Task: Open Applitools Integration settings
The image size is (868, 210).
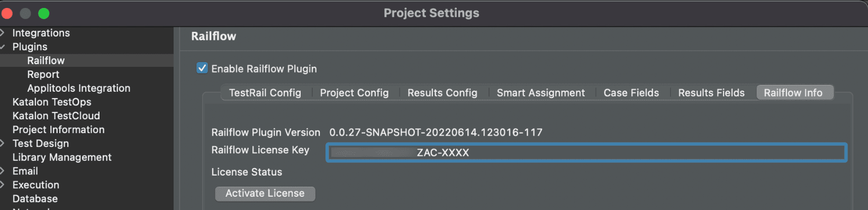Action: (79, 88)
